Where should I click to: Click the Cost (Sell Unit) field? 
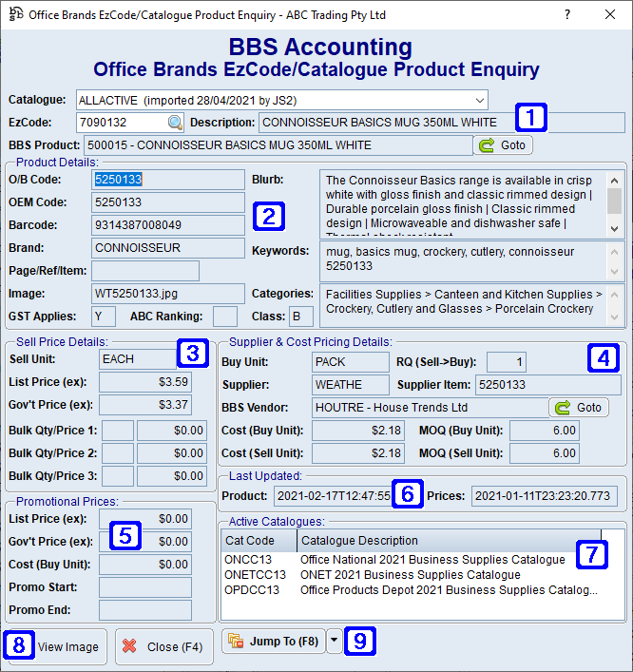click(358, 453)
